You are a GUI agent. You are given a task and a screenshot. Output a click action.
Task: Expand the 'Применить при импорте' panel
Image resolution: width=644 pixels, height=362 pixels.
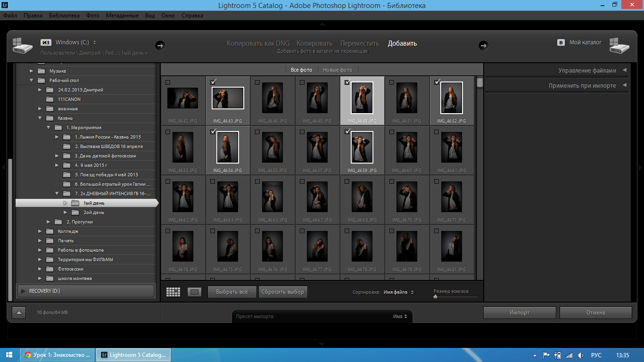[582, 86]
